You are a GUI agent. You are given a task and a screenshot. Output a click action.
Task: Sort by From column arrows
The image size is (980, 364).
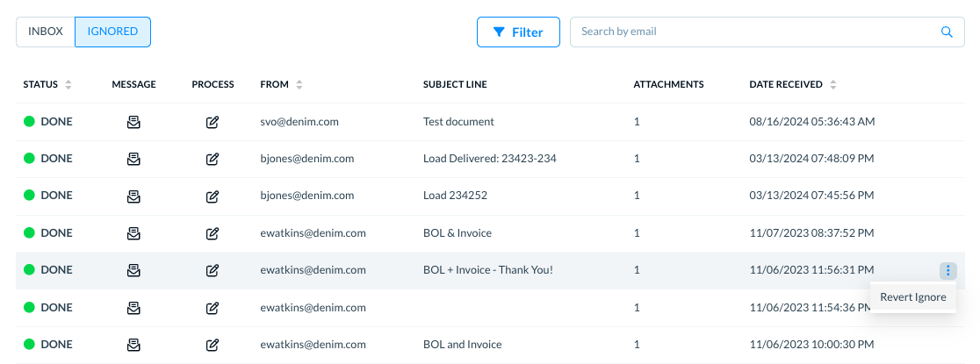point(299,84)
